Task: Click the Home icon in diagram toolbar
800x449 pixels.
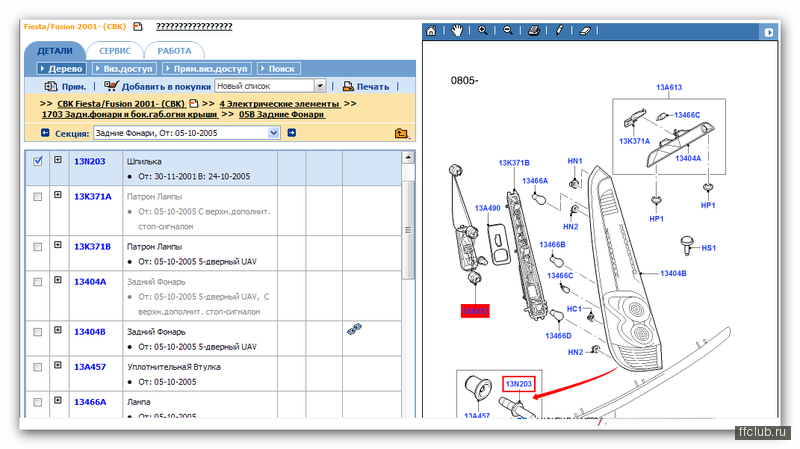Action: [431, 31]
